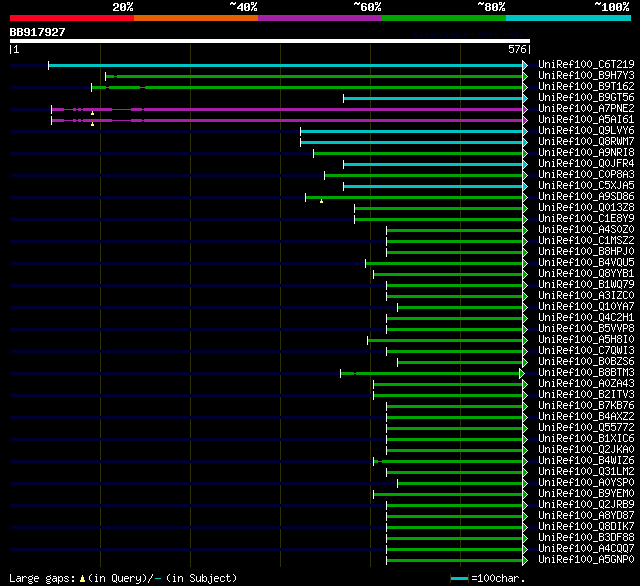This screenshot has width=640, height=586.
Task: Click the UniRef100_B4AXZ2 hit label
Action: click(586, 417)
